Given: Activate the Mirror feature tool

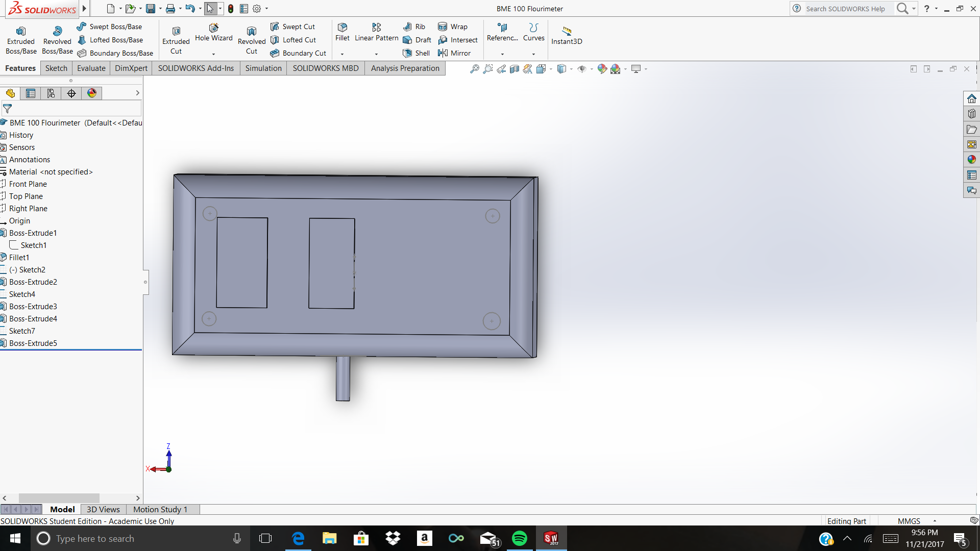Looking at the screenshot, I should pyautogui.click(x=454, y=53).
